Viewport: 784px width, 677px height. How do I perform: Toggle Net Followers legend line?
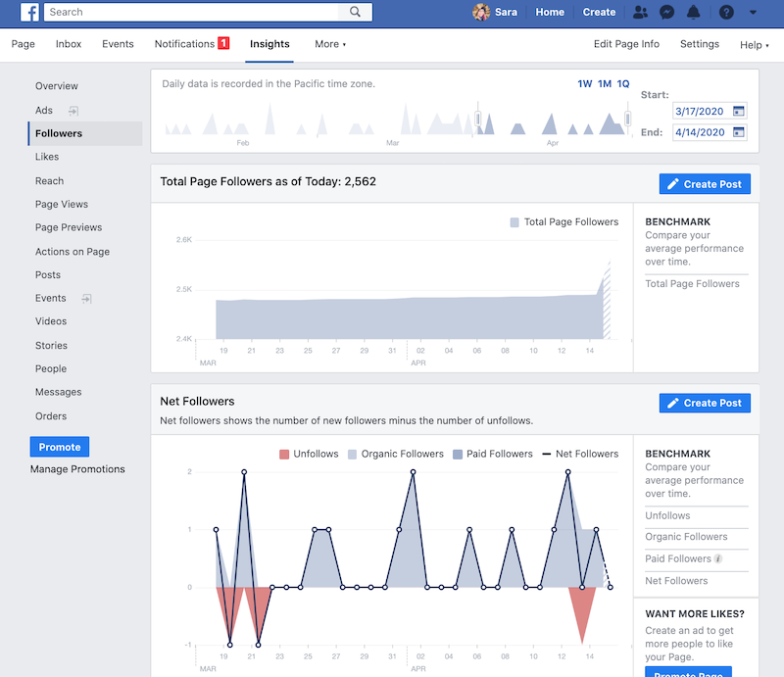[x=547, y=454]
